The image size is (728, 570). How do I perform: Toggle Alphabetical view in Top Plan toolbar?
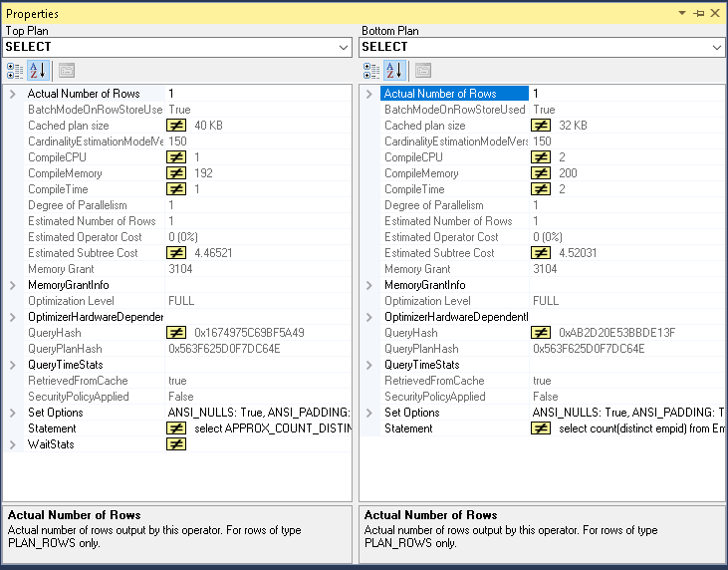(x=37, y=70)
